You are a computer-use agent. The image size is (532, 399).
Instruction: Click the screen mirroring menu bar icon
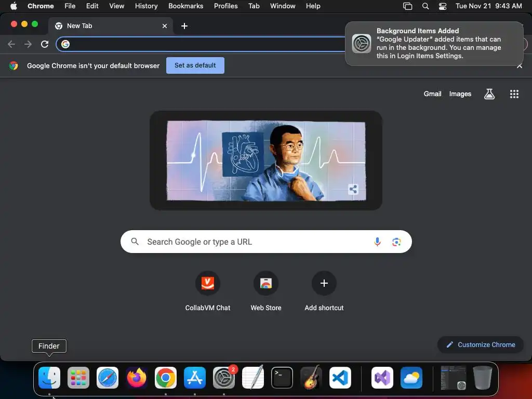[407, 6]
